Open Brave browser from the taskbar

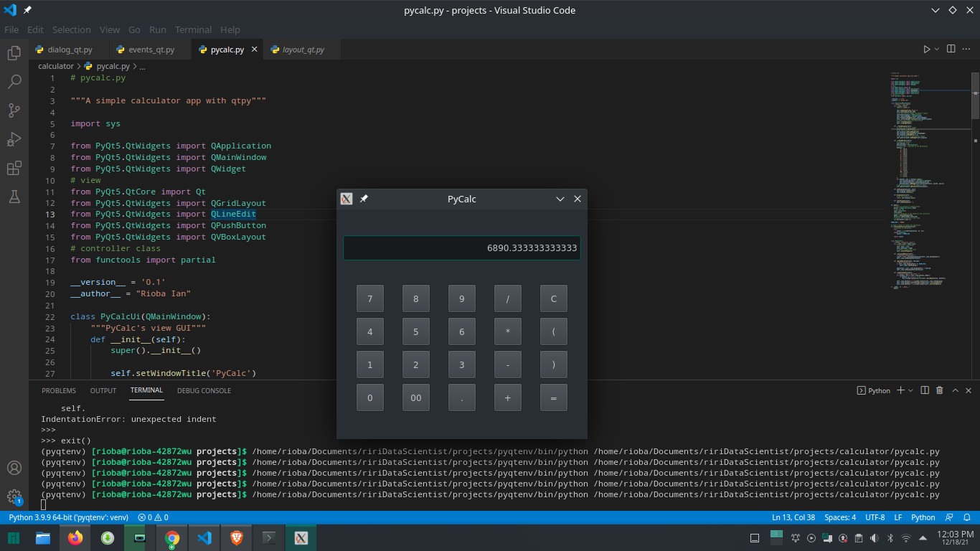[x=237, y=537]
